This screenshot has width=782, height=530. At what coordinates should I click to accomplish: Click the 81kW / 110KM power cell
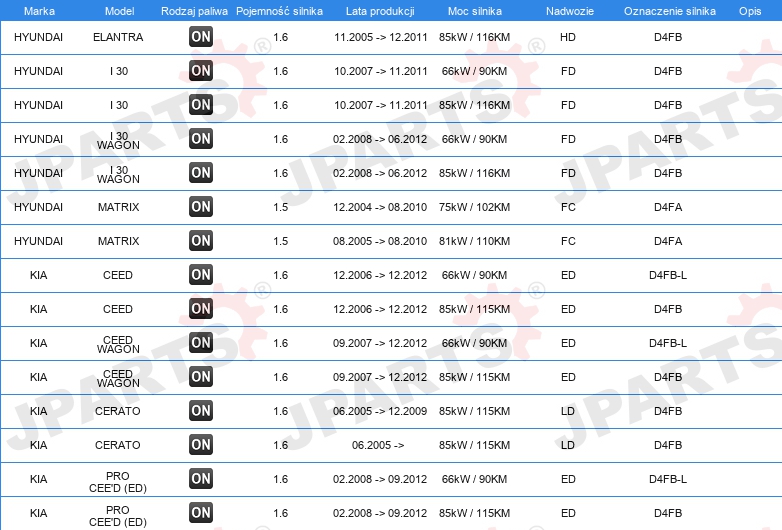tap(474, 241)
